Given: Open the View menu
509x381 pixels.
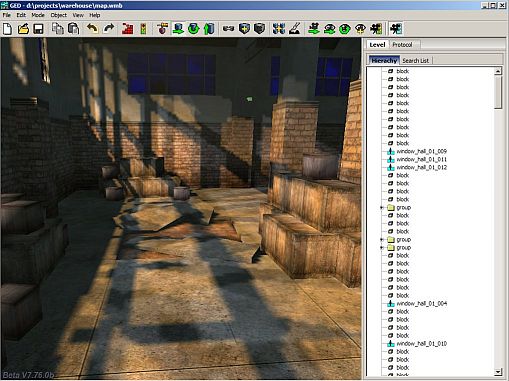Looking at the screenshot, I should pos(78,15).
